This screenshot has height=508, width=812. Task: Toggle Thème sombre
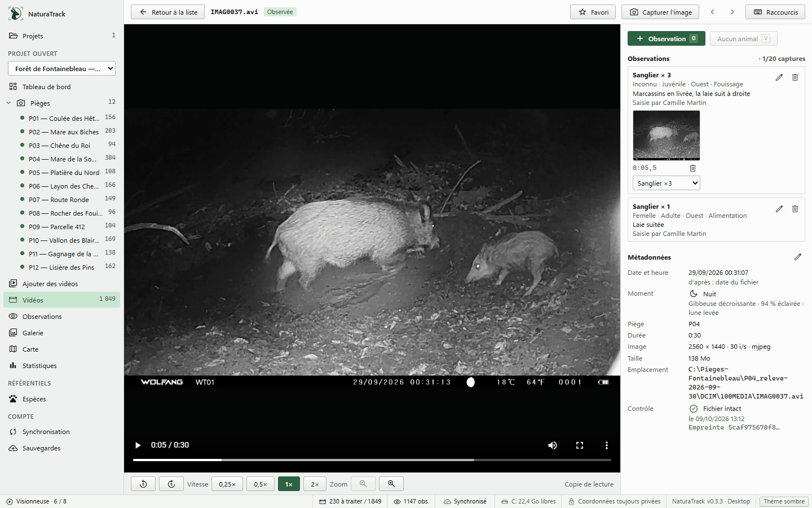(x=784, y=501)
